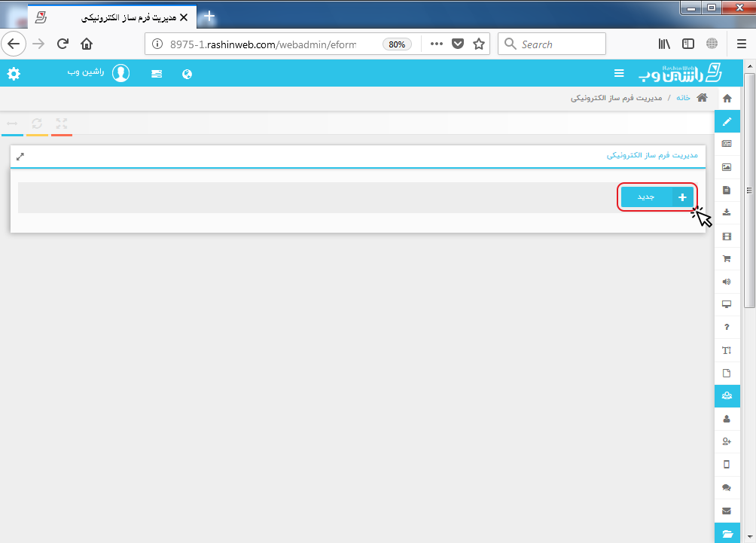Viewport: 756px width, 543px height.
Task: Open the news card icon in sidebar
Action: 727,144
